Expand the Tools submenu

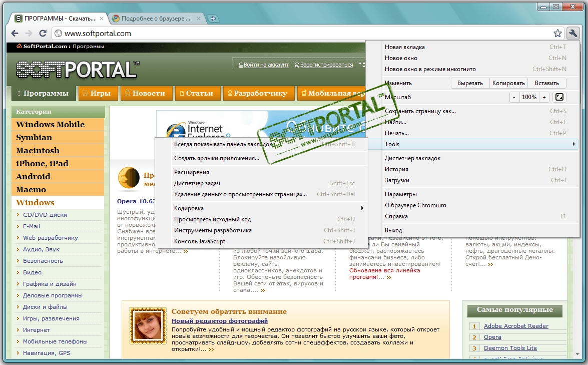[473, 144]
